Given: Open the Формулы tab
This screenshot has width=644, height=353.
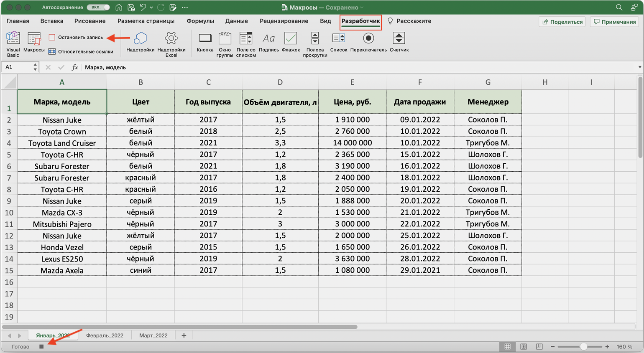Looking at the screenshot, I should coord(200,21).
